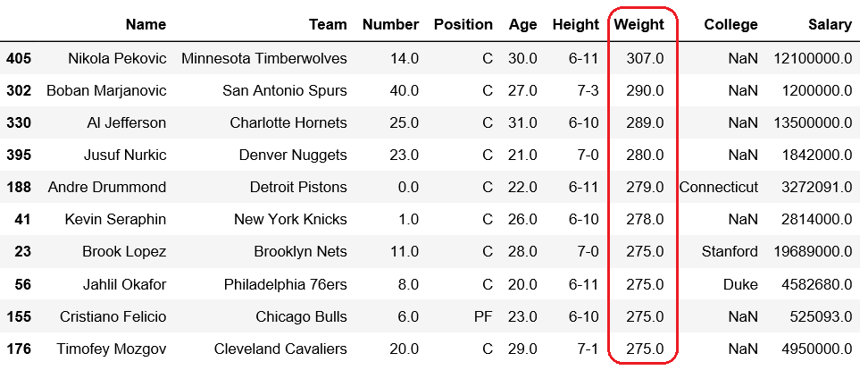Image resolution: width=868 pixels, height=370 pixels.
Task: Click the PF position cell
Action: point(483,317)
